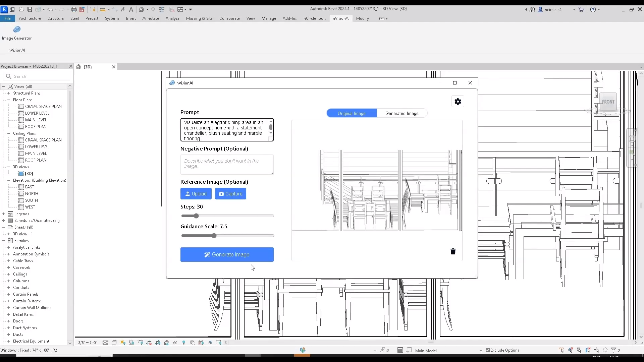Open the Architecture ribbon tab
This screenshot has width=644, height=362.
coord(30,18)
